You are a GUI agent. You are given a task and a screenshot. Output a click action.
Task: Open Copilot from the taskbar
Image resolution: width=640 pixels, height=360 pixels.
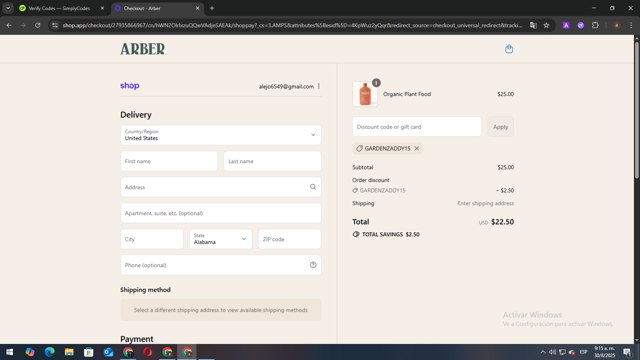[29, 352]
